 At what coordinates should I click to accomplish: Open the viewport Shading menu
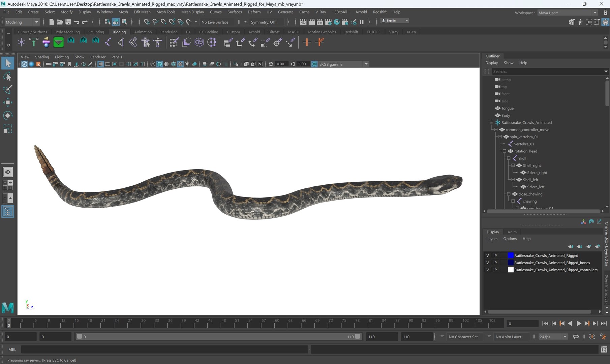42,57
